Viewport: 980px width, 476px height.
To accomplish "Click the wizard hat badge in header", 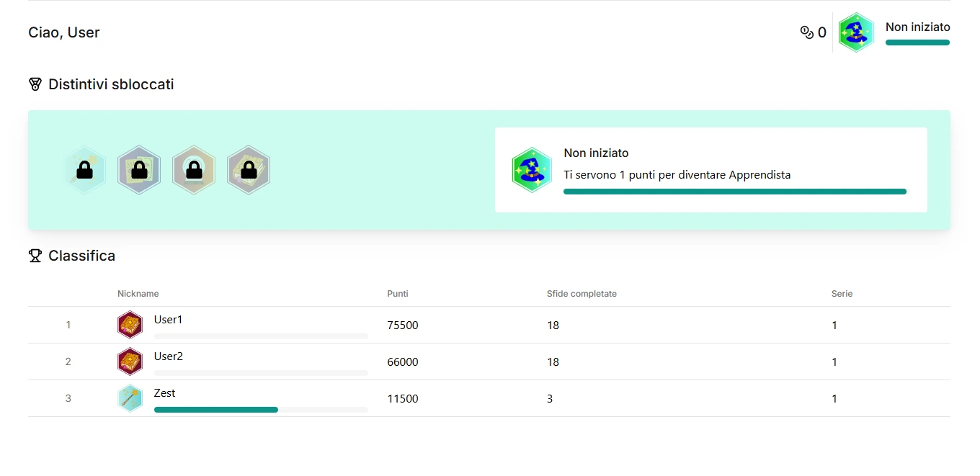I will pos(856,32).
